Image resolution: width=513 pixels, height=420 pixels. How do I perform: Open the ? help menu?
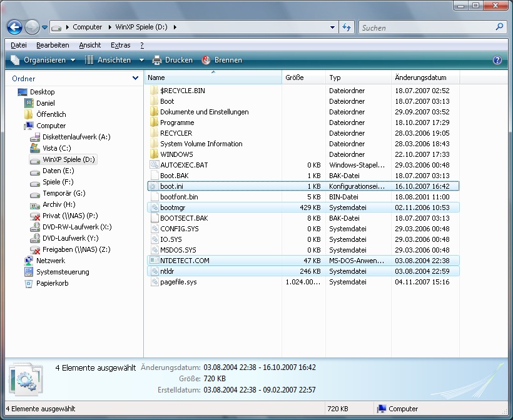(x=142, y=45)
